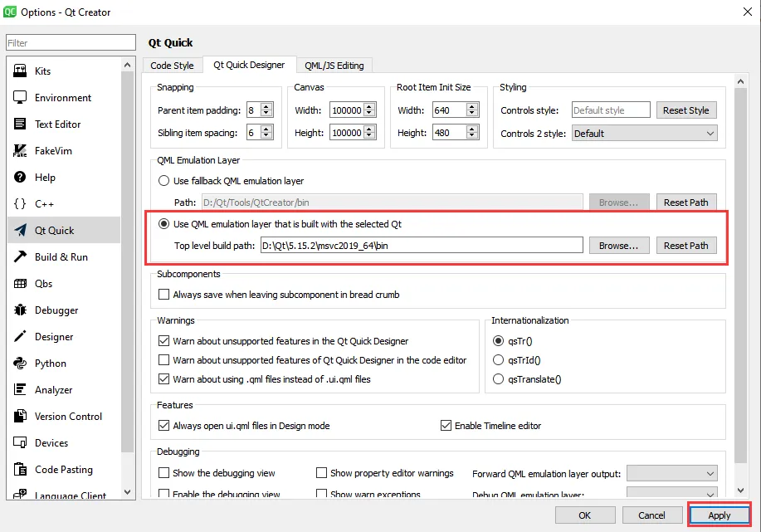Switch to the Qt Quick Designer tab

click(x=249, y=65)
